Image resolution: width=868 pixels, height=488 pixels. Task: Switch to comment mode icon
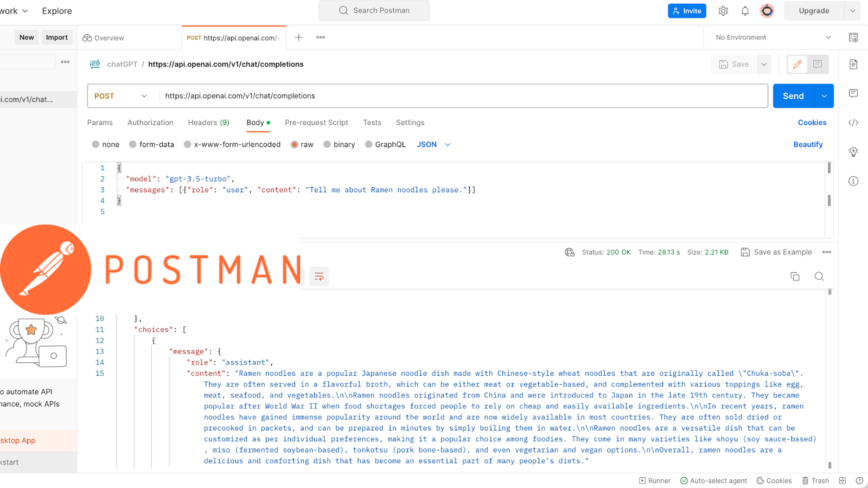point(818,64)
